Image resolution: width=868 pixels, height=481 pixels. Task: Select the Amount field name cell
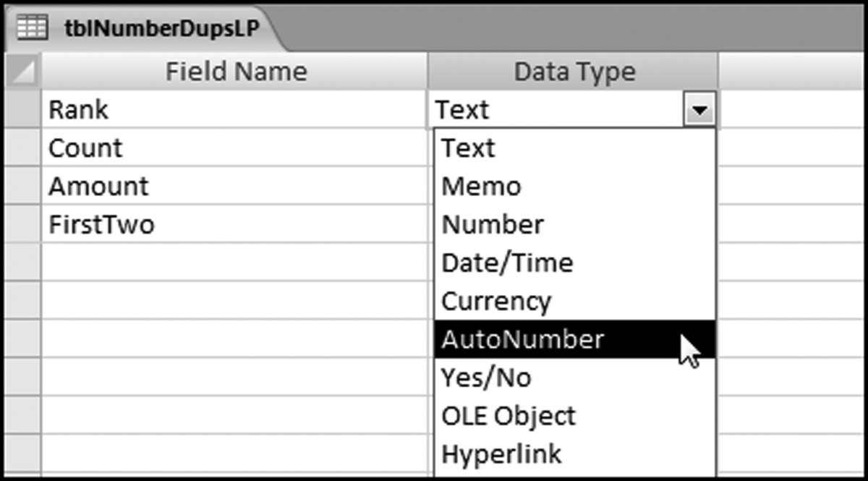click(x=234, y=187)
